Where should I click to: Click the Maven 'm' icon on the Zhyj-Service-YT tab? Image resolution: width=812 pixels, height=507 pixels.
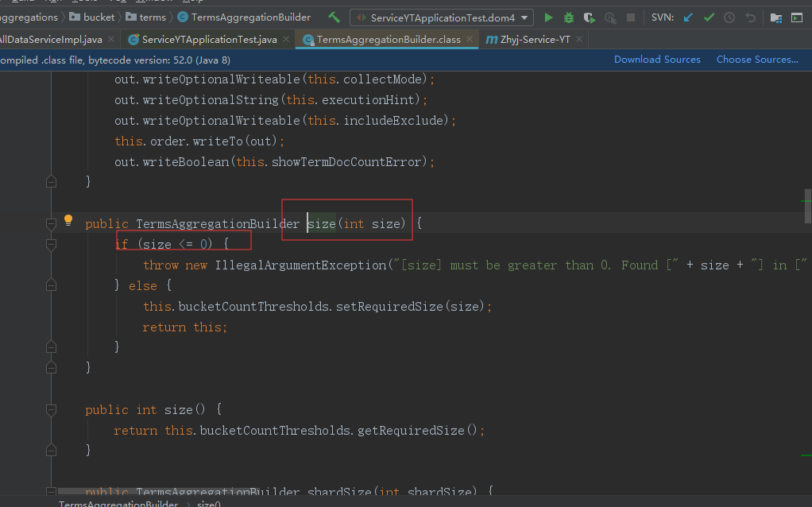tap(492, 40)
